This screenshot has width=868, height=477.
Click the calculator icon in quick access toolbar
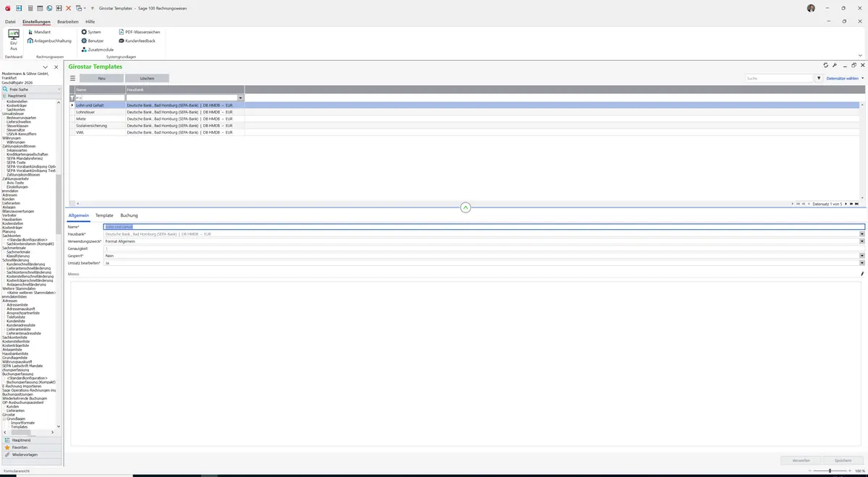[29, 7]
